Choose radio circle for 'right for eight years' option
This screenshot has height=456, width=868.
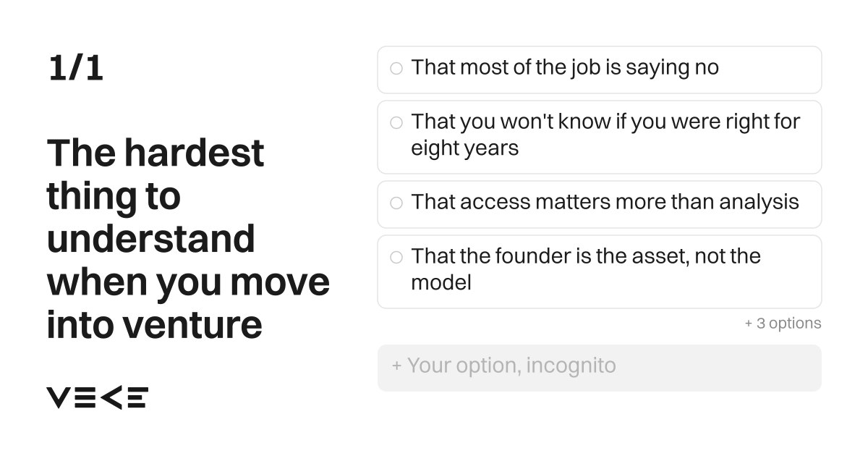point(396,123)
